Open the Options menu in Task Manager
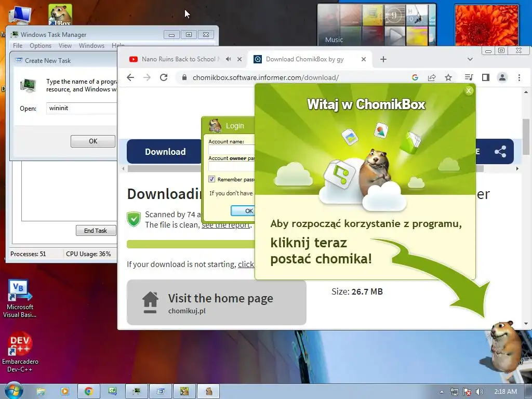The image size is (532, 399). click(41, 46)
